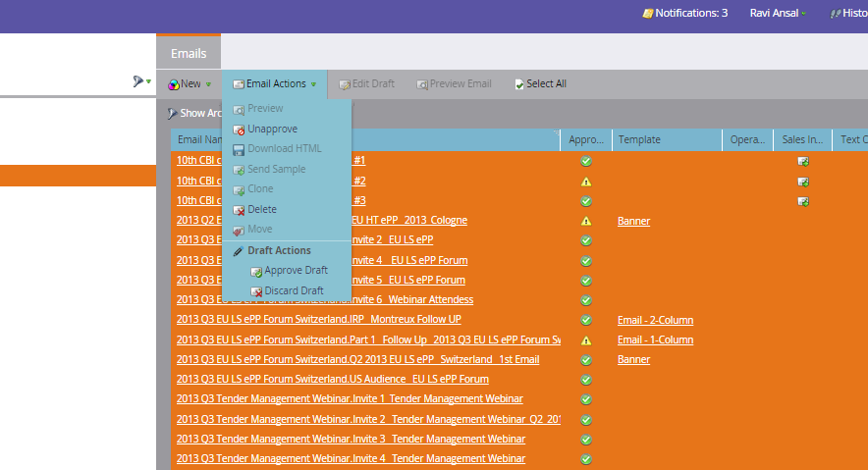Switch to the Emails tab
The width and height of the screenshot is (868, 470).
(189, 54)
